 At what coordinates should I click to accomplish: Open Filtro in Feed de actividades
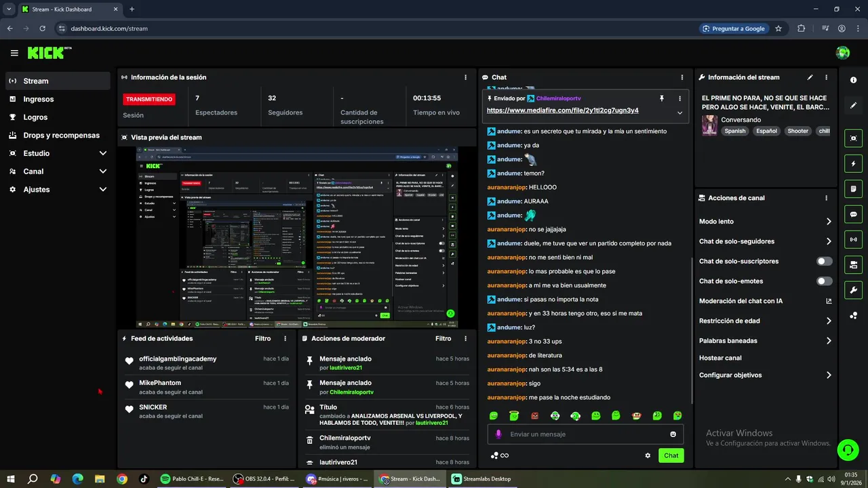[x=262, y=338]
